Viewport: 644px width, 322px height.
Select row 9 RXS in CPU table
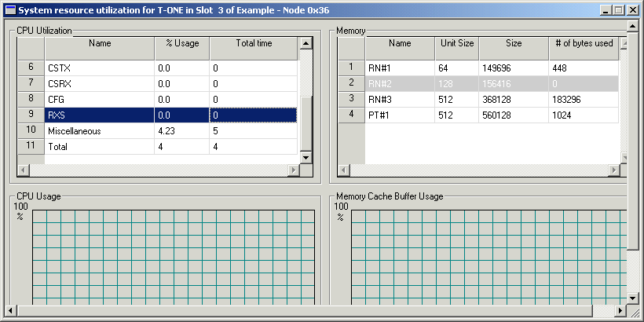(100, 115)
